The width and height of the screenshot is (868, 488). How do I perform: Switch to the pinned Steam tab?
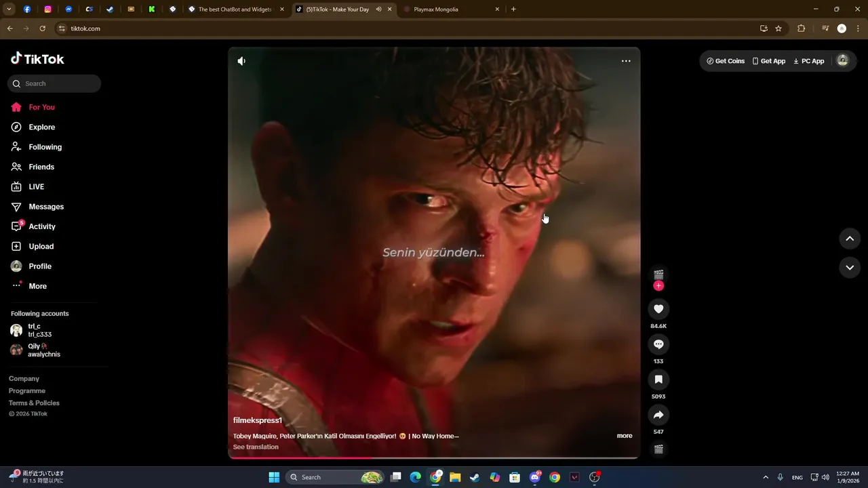110,9
